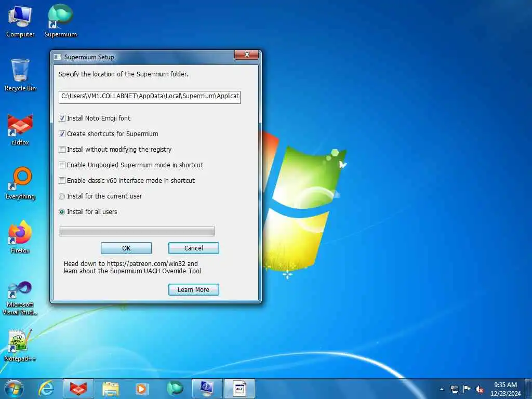Confirm setup with the OK button

coord(126,248)
